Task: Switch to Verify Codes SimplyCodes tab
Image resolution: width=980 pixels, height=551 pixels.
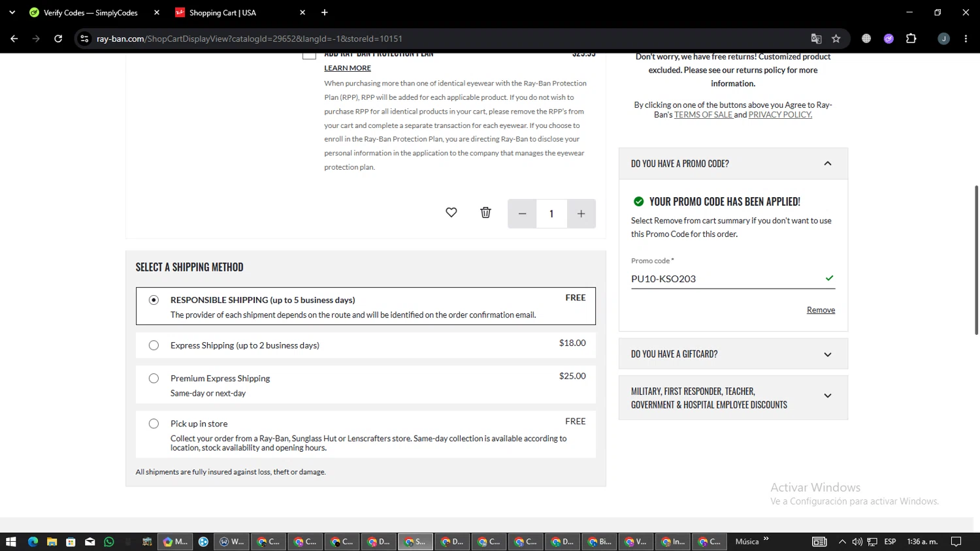Action: (90, 12)
